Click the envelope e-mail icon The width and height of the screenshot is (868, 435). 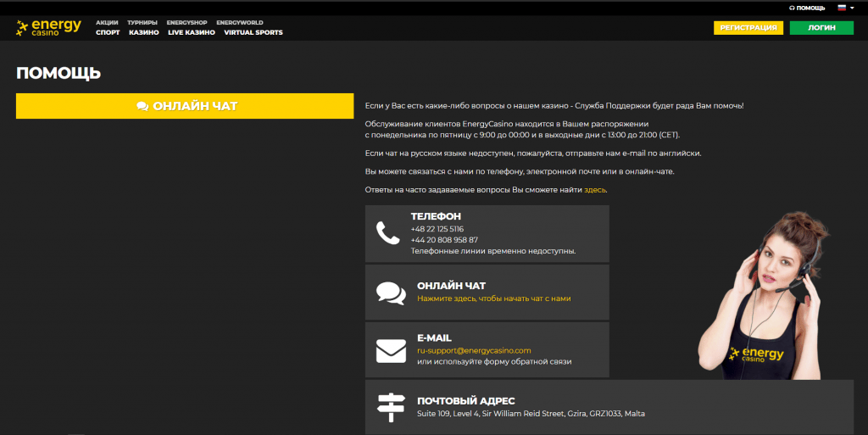tap(391, 351)
